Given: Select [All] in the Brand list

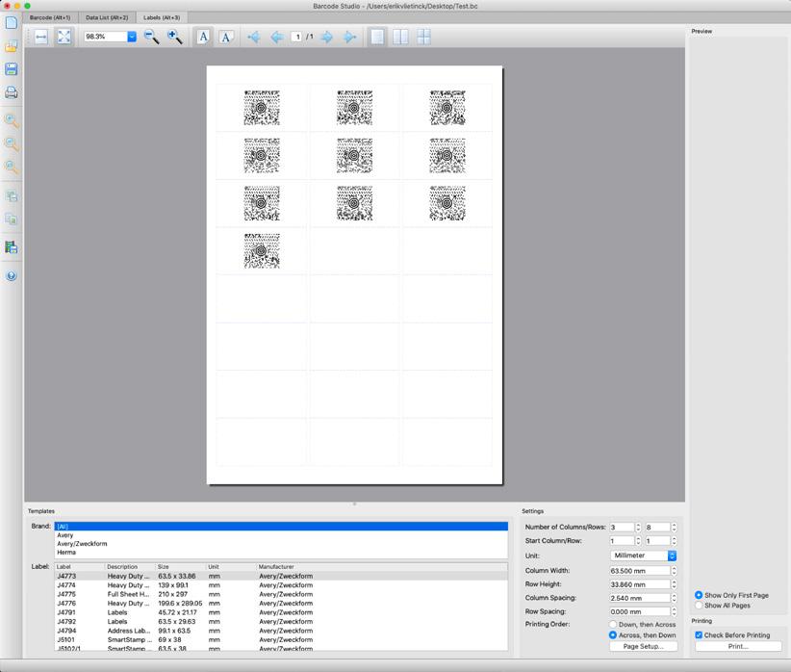Looking at the screenshot, I should [281, 527].
